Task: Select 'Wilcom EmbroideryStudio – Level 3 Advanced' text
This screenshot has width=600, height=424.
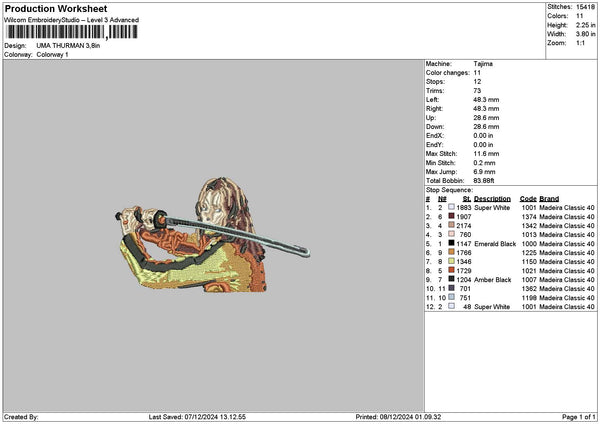Action: [x=71, y=20]
